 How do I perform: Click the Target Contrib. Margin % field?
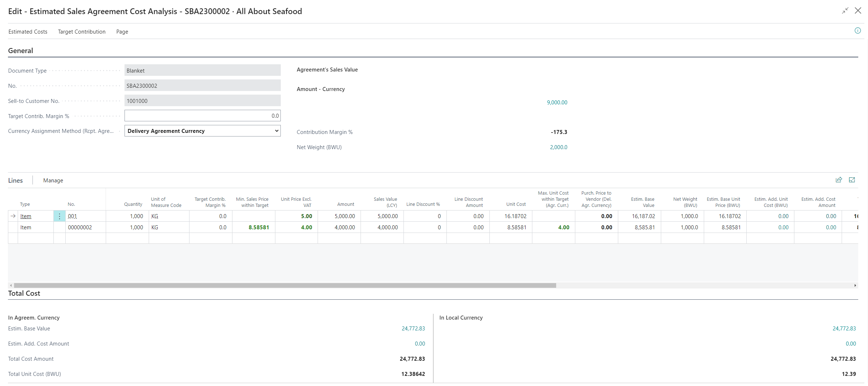click(x=202, y=116)
